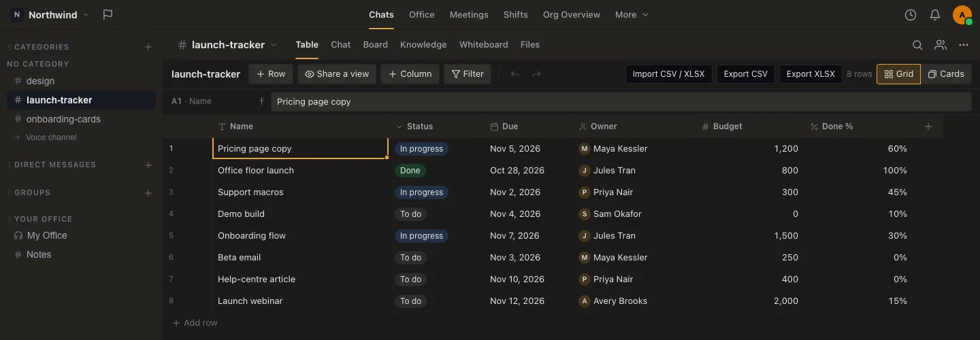
Task: Click the Row button to add a row
Action: click(271, 74)
